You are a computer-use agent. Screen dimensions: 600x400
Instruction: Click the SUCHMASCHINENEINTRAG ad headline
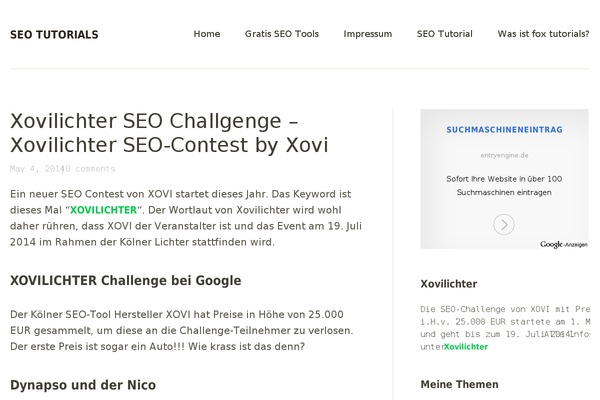[x=504, y=130]
